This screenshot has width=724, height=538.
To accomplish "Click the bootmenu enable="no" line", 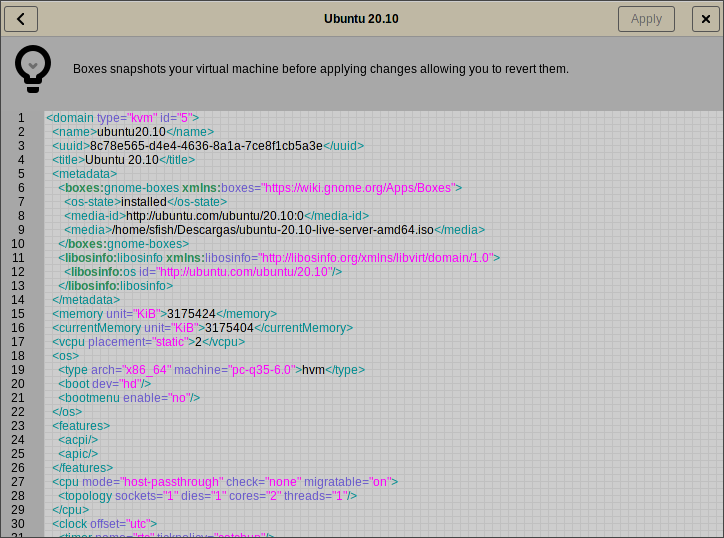I will click(x=129, y=398).
